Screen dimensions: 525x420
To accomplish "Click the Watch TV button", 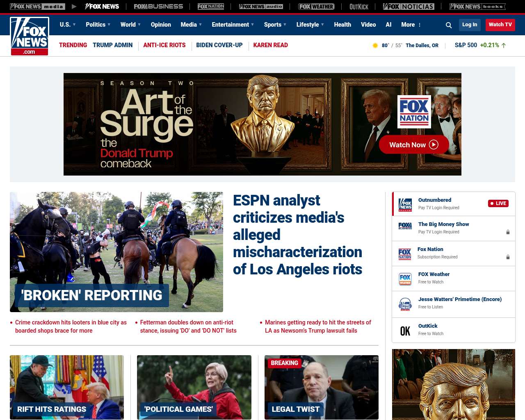I will [500, 25].
